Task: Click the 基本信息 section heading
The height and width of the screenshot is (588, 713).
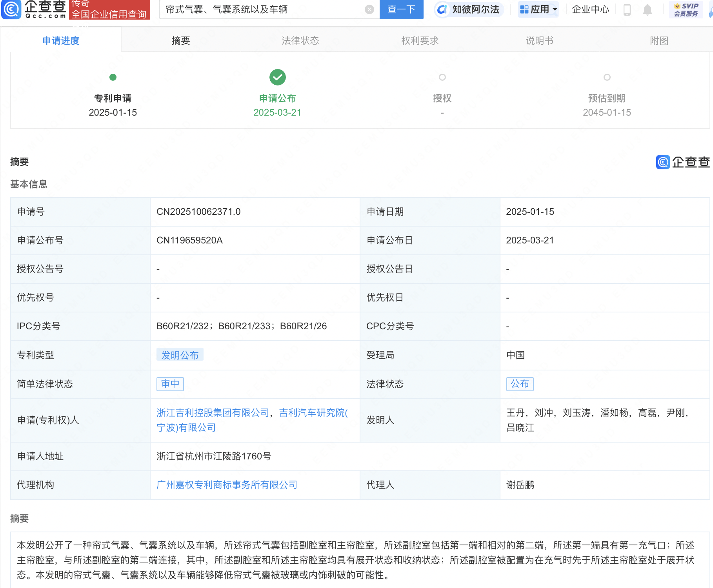Action: click(29, 184)
